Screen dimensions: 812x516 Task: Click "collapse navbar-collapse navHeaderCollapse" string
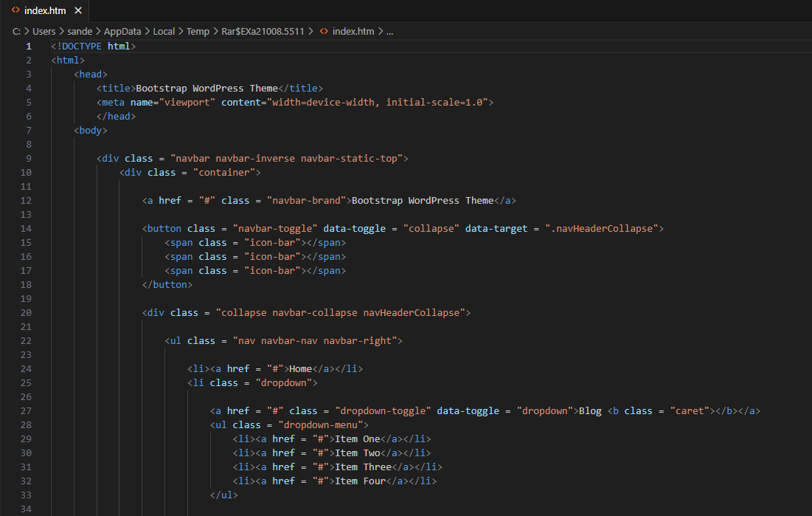tap(340, 313)
